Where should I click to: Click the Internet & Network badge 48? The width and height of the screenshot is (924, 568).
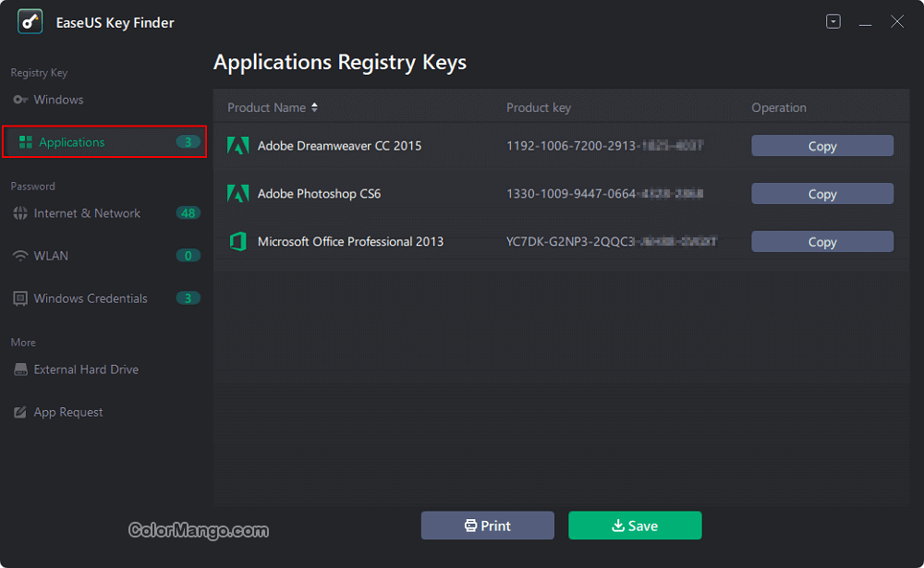[188, 213]
